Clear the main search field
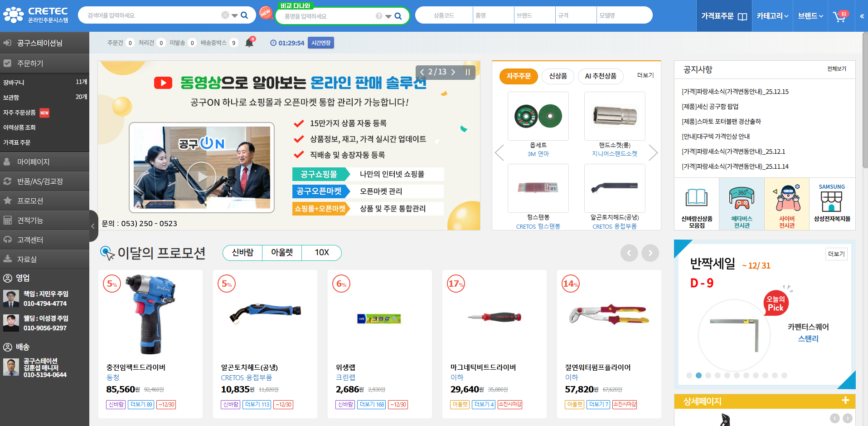Viewport: 868px width, 426px height. [225, 15]
